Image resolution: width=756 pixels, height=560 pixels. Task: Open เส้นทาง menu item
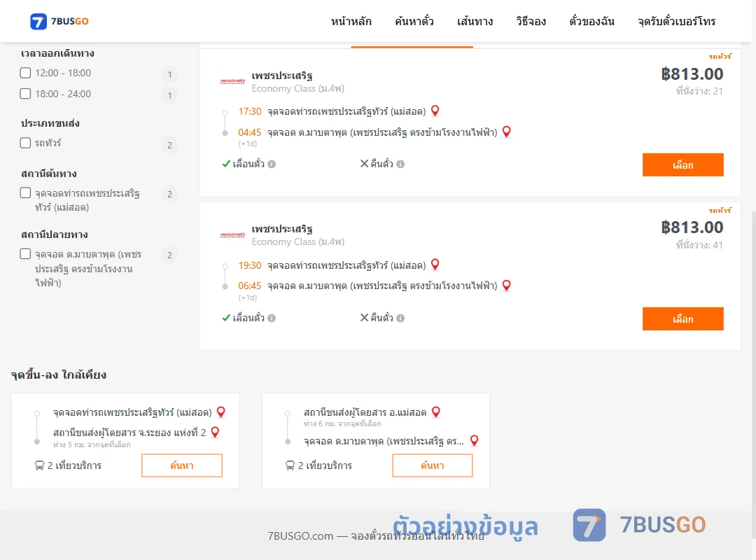click(x=475, y=21)
